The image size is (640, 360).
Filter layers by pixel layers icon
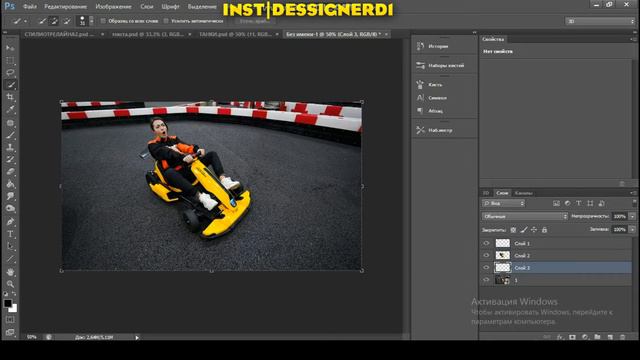point(556,203)
